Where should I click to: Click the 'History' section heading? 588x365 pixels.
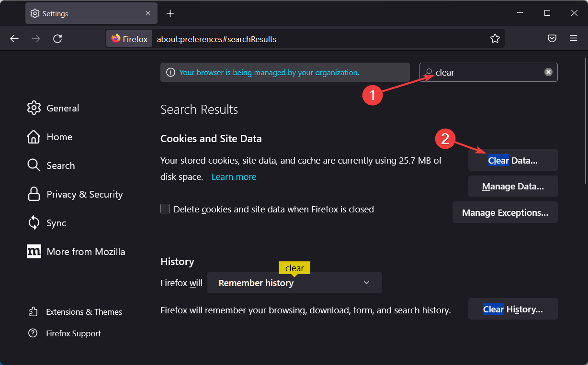coord(177,262)
